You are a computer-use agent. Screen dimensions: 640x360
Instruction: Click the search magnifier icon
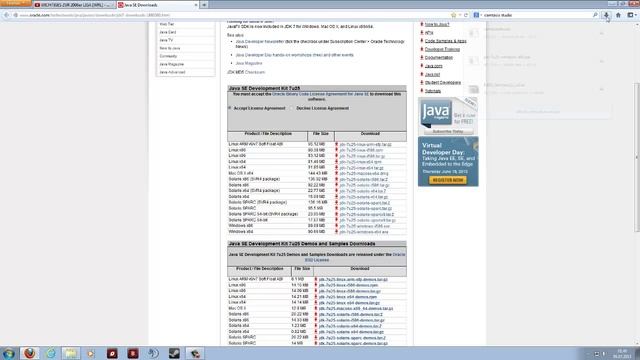595,15
